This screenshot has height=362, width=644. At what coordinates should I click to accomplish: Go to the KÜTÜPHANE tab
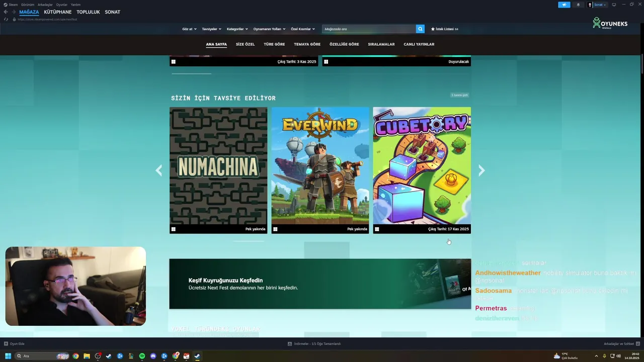[x=58, y=12]
